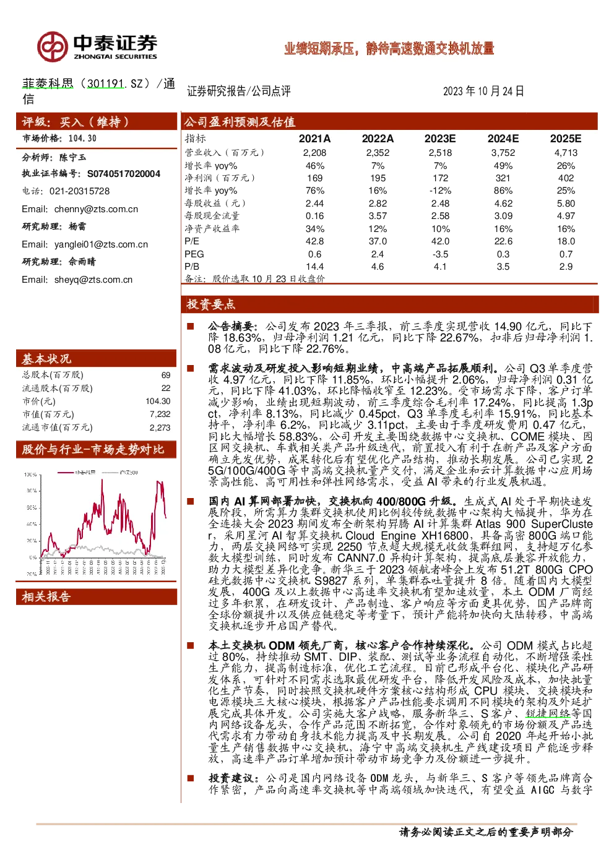Viewport: 614px width, 868px height.
Task: Click the P/E row label
Action: pos(192,241)
